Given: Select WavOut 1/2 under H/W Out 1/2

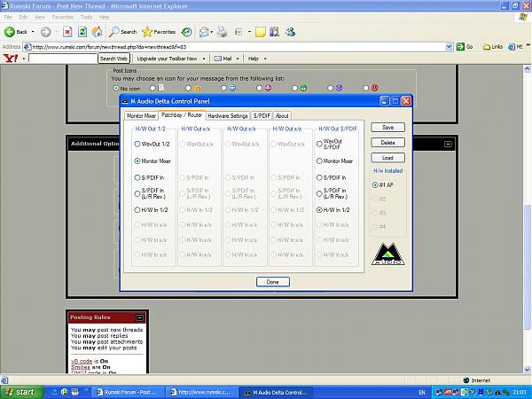Looking at the screenshot, I should point(137,143).
